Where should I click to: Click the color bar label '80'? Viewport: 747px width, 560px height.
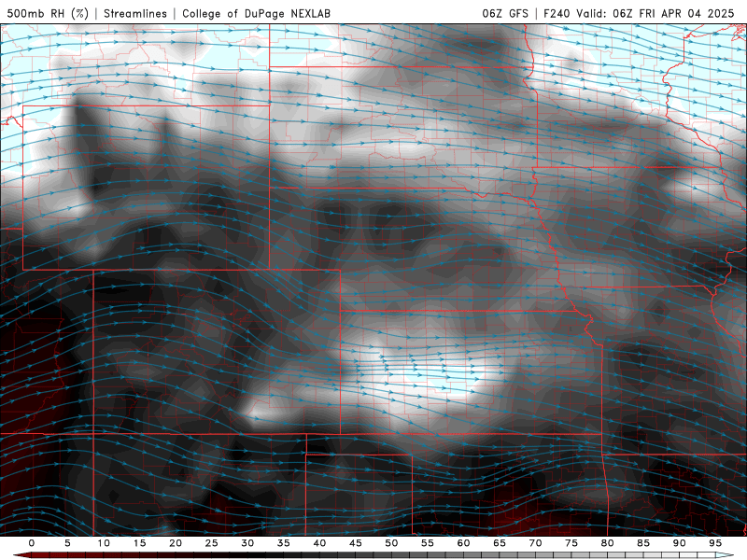click(x=608, y=543)
